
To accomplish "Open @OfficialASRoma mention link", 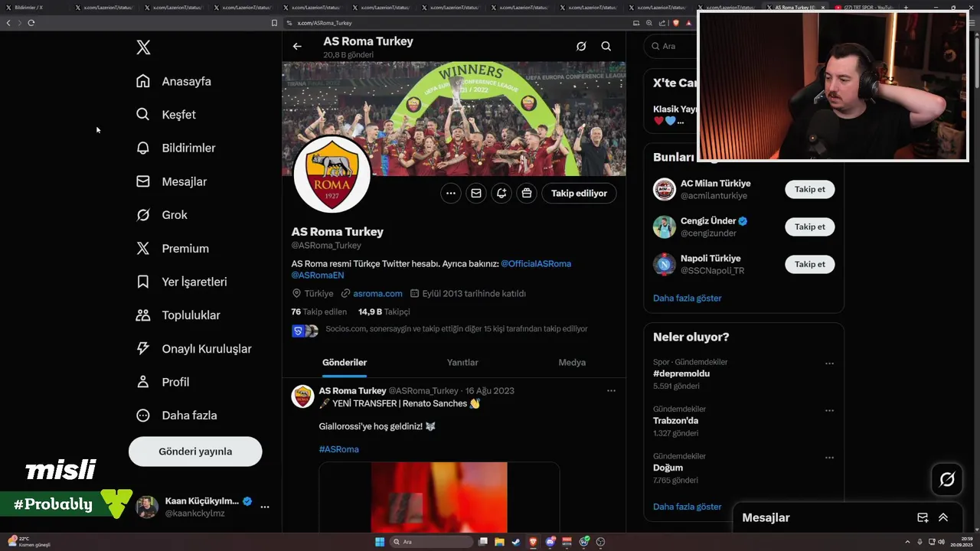I will tap(536, 263).
